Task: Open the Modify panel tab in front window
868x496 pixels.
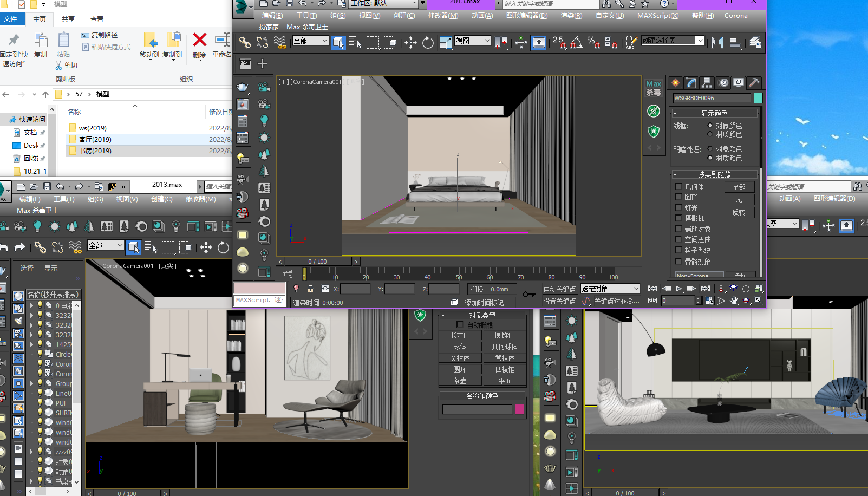Action: (x=691, y=83)
